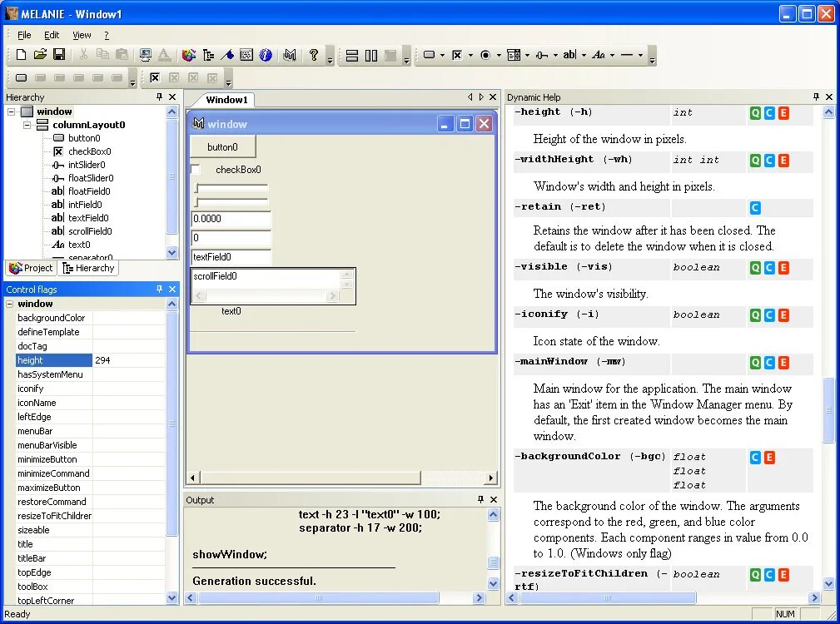
Task: Click the blue pen Control flags icon
Action: coord(227,55)
